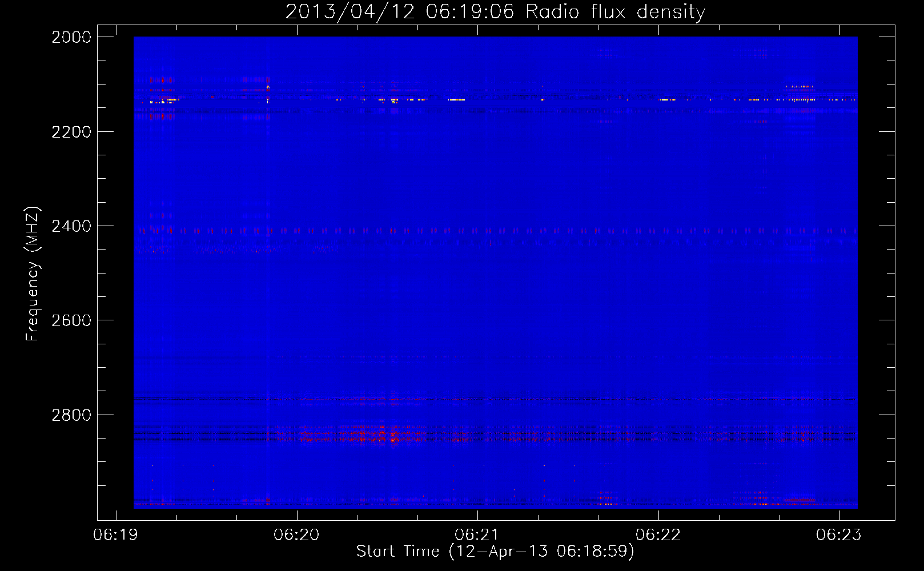Click the 2400 frequency tick label

71,226
